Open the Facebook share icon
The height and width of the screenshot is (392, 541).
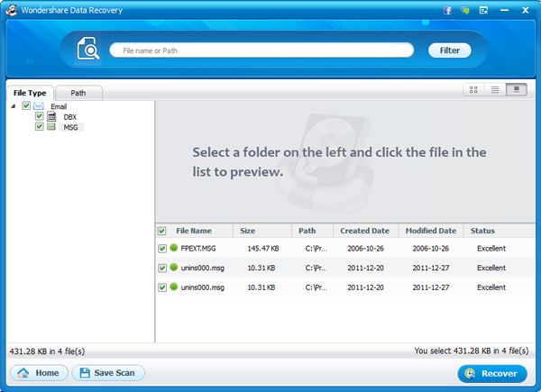pos(447,9)
